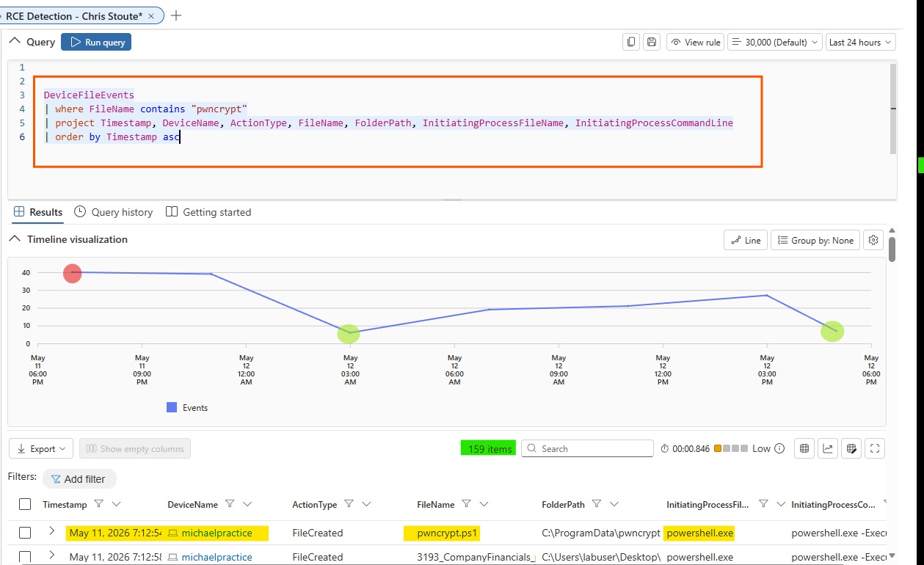This screenshot has height=565, width=924.
Task: Open michaelpractice device link in 3193_CompanyFinancials row
Action: point(216,557)
